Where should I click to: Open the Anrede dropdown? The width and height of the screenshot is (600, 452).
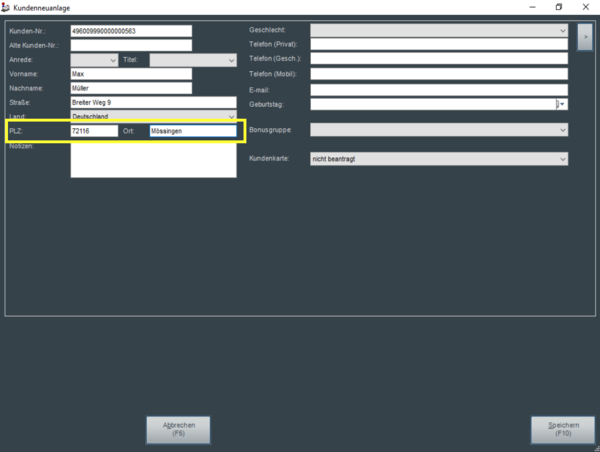94,60
